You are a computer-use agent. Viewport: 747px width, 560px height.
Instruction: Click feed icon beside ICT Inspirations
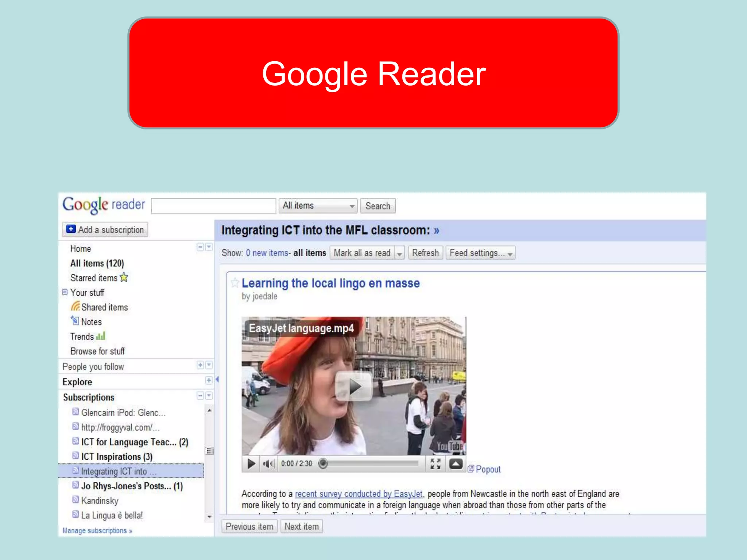click(x=76, y=455)
